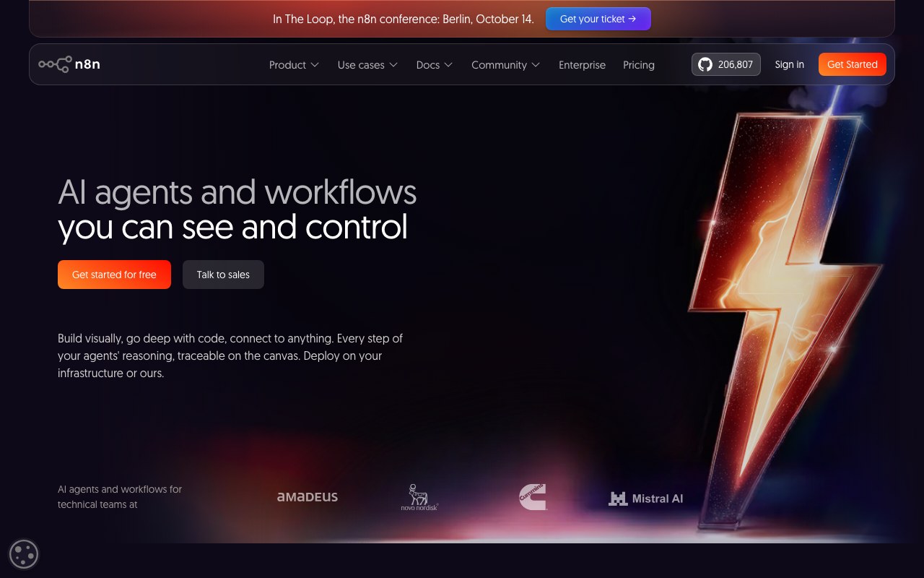
Task: Click the Get Started button in navbar
Action: 852,64
